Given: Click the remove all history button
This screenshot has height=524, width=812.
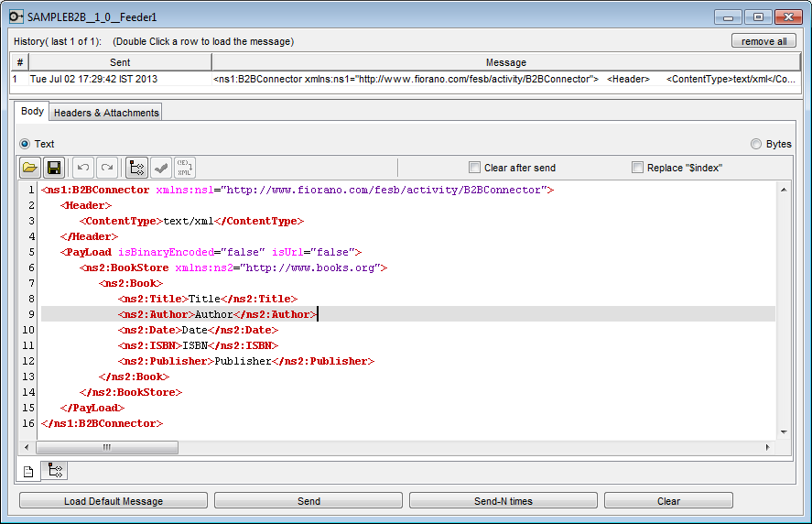Looking at the screenshot, I should [x=763, y=41].
